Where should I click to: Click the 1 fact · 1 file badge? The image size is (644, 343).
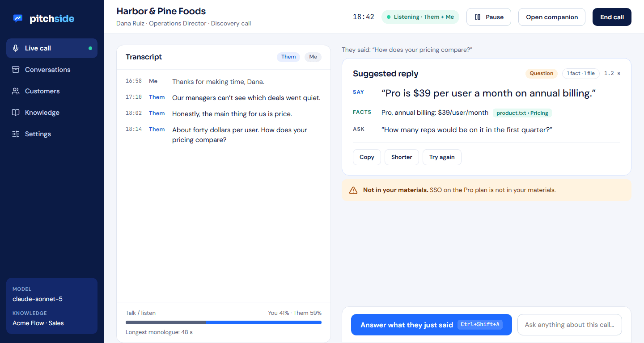[581, 73]
